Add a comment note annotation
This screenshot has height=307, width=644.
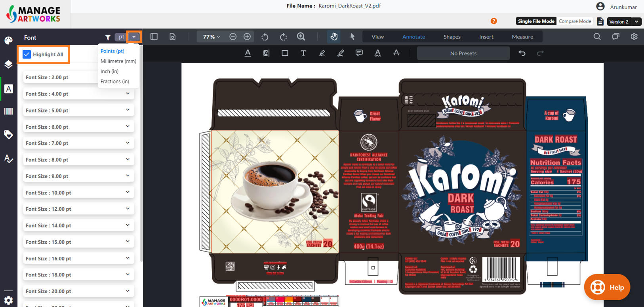click(359, 53)
